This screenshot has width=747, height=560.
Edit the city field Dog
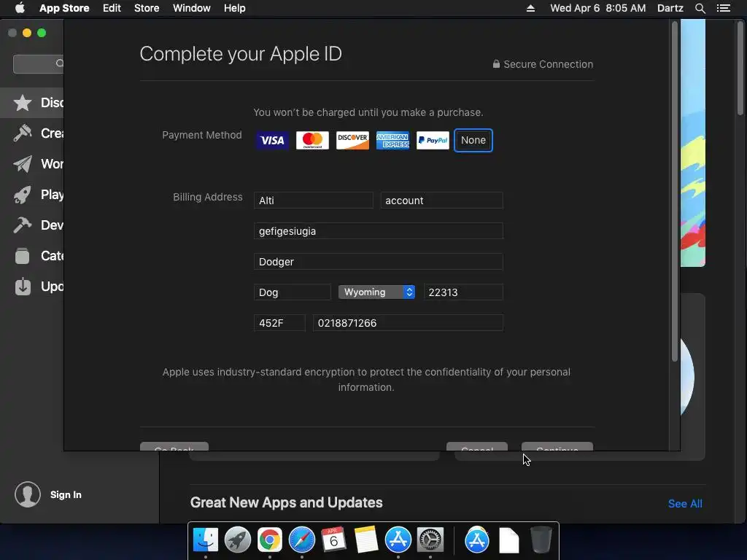point(293,292)
